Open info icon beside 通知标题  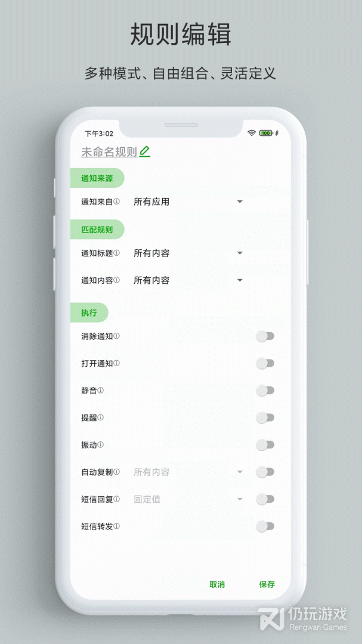click(x=117, y=253)
